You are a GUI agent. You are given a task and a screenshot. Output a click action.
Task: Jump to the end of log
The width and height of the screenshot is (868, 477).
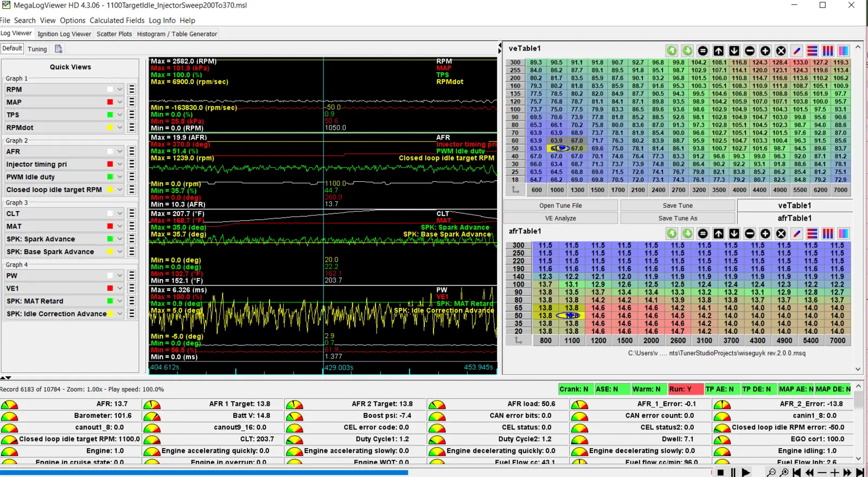click(x=860, y=473)
